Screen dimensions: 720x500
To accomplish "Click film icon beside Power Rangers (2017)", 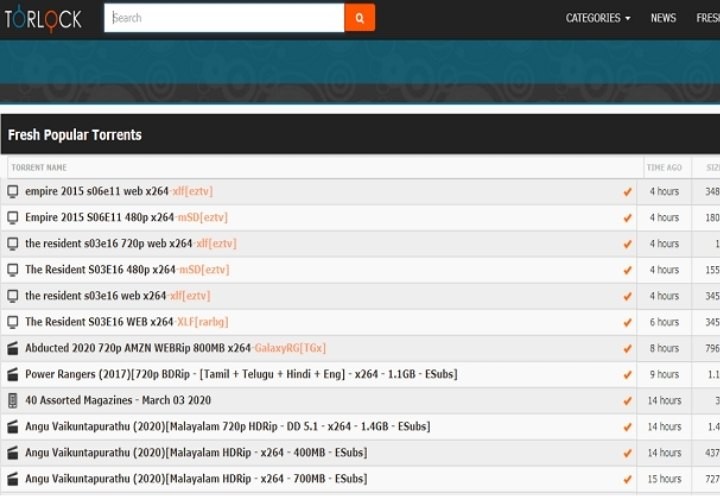I will pos(13,374).
